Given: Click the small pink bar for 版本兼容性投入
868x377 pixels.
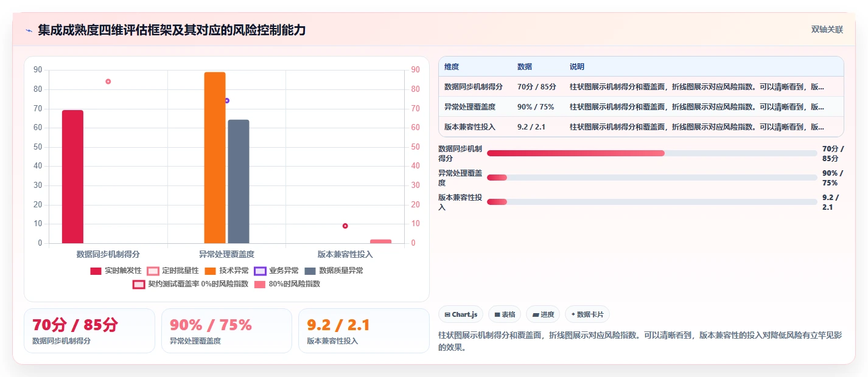Looking at the screenshot, I should click(x=380, y=241).
